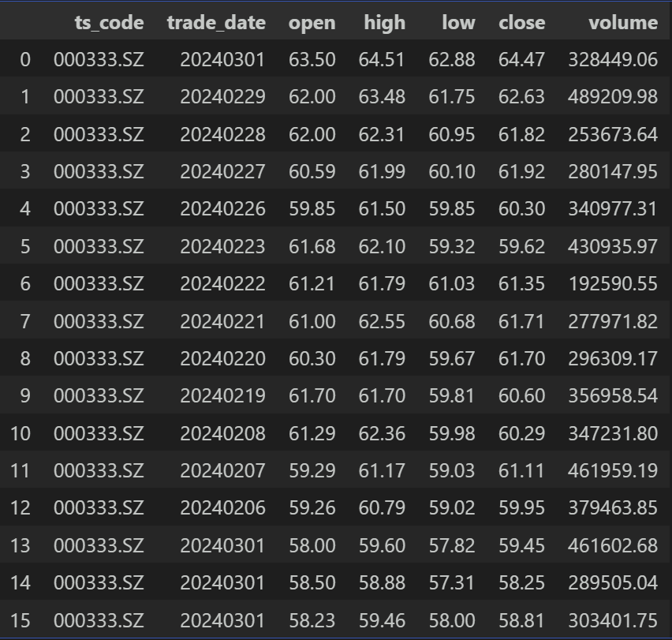672x640 pixels.
Task: Click the close value 58.25
Action: coord(521,583)
